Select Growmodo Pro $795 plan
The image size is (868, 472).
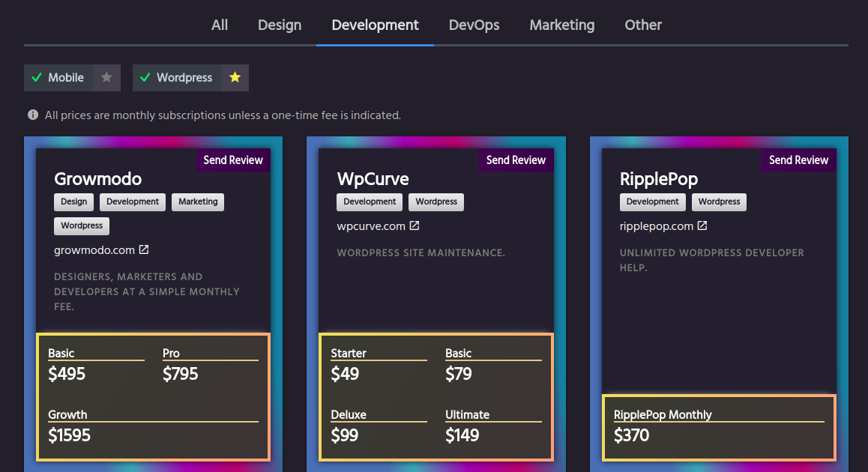(x=211, y=365)
